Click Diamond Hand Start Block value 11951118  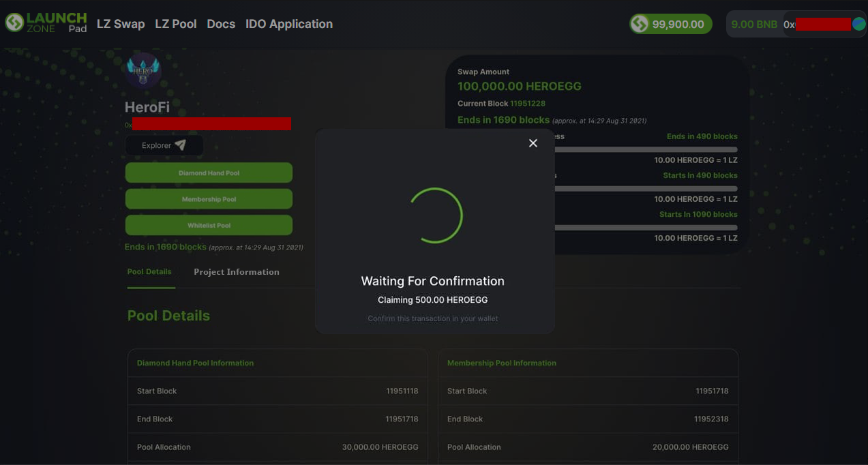pyautogui.click(x=402, y=391)
